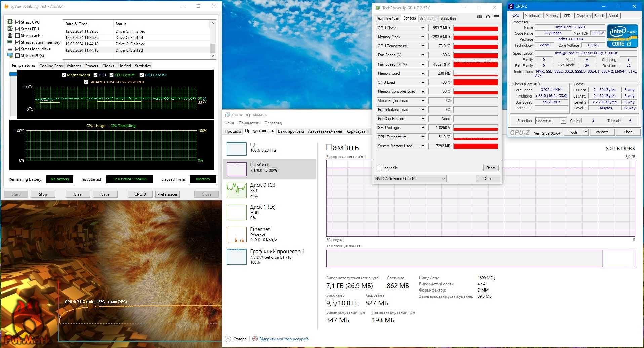This screenshot has width=644, height=348.
Task: Click GPU-Z refresh icon
Action: click(x=488, y=17)
